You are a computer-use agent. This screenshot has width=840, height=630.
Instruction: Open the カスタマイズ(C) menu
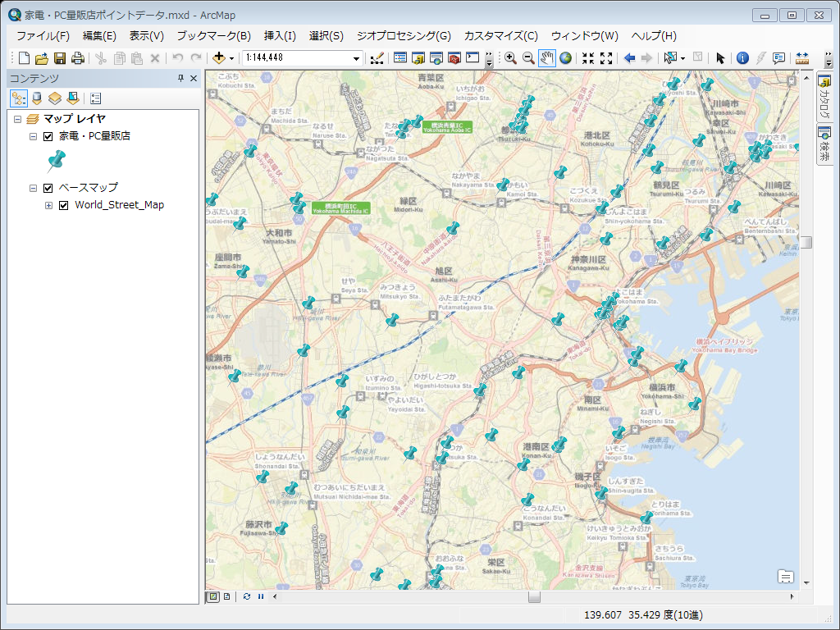coord(501,36)
